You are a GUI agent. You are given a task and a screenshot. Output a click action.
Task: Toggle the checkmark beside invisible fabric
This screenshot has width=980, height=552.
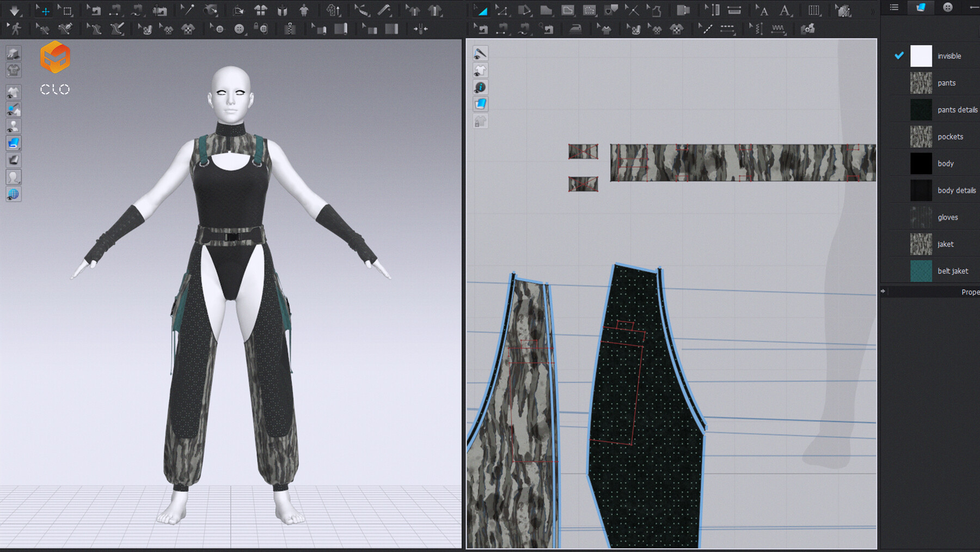(899, 56)
